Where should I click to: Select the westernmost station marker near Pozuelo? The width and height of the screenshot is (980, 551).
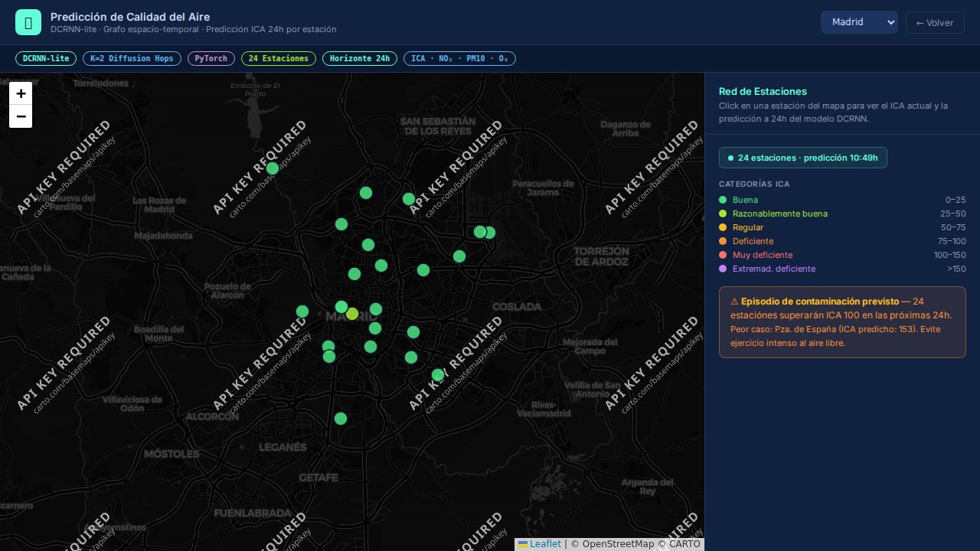click(302, 311)
